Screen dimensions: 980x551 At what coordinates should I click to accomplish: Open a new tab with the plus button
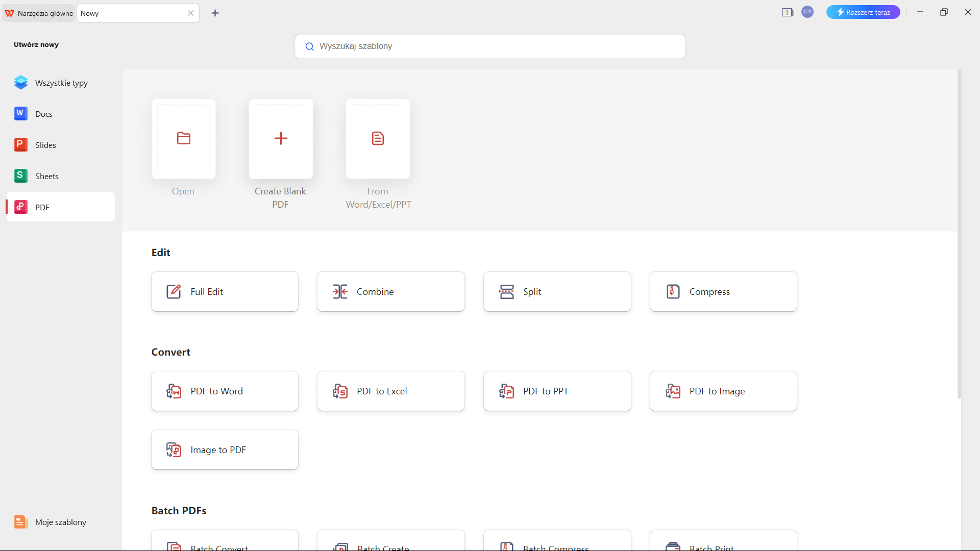pyautogui.click(x=215, y=13)
